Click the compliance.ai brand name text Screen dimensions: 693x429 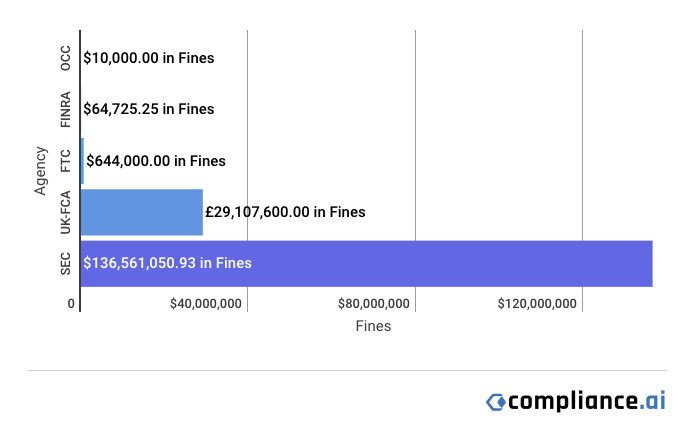tap(587, 401)
